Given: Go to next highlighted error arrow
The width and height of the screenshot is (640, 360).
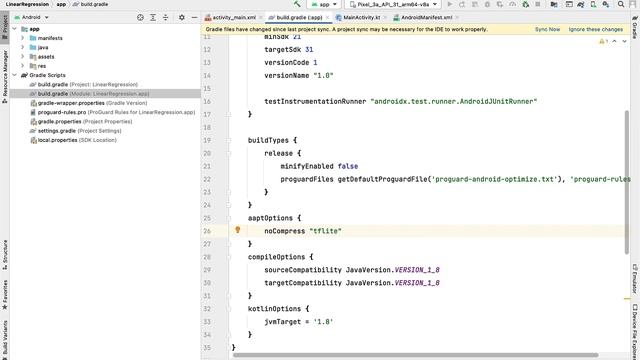Looking at the screenshot, I should click(624, 41).
